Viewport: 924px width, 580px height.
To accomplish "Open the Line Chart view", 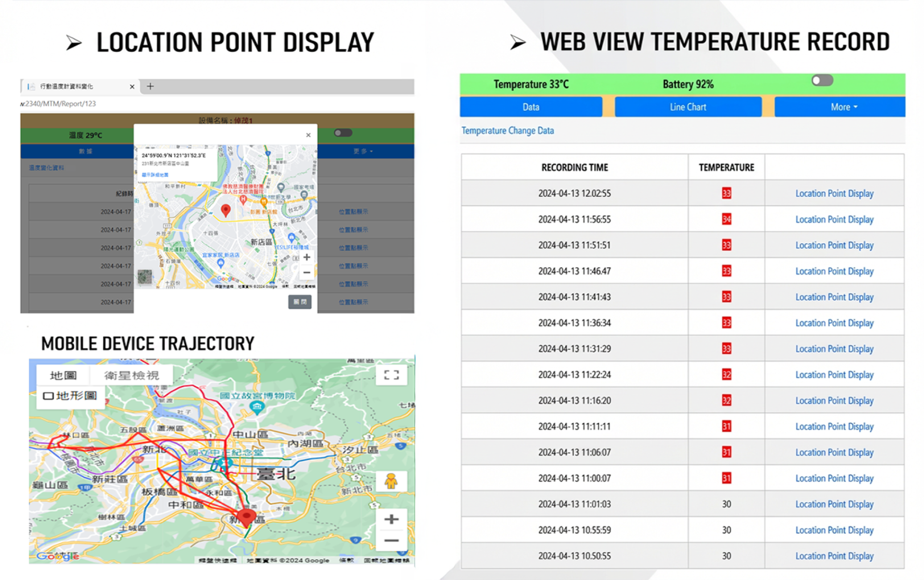I will (x=687, y=107).
